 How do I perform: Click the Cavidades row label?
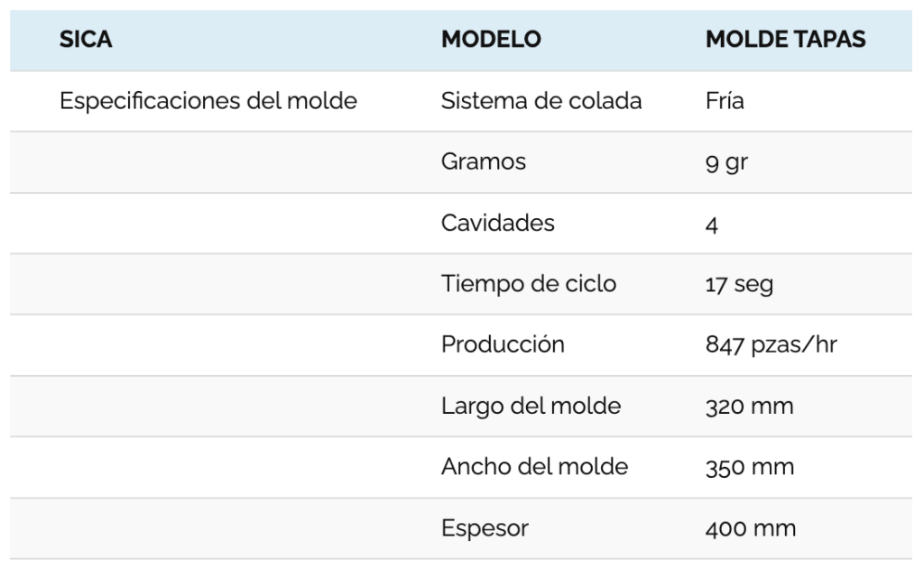point(498,223)
